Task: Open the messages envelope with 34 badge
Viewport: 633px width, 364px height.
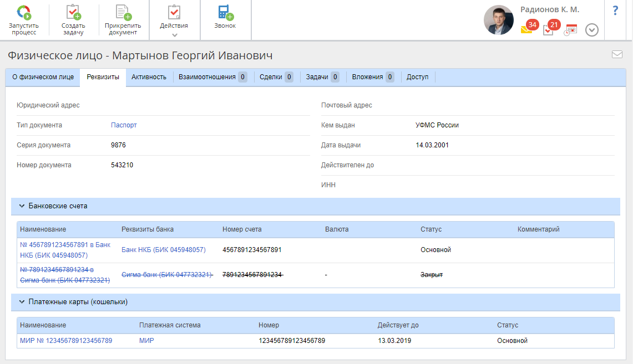Action: pyautogui.click(x=526, y=30)
